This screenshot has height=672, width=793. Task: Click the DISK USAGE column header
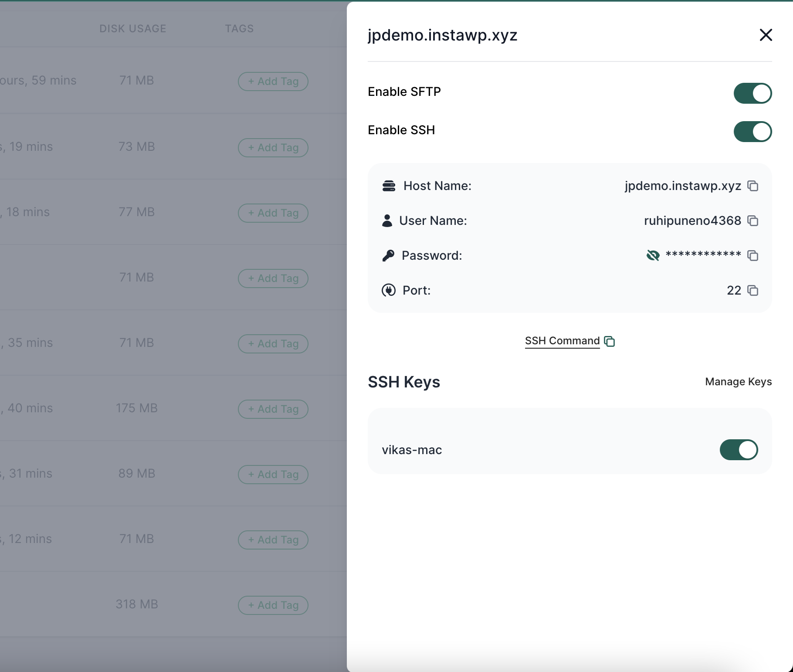coord(133,28)
